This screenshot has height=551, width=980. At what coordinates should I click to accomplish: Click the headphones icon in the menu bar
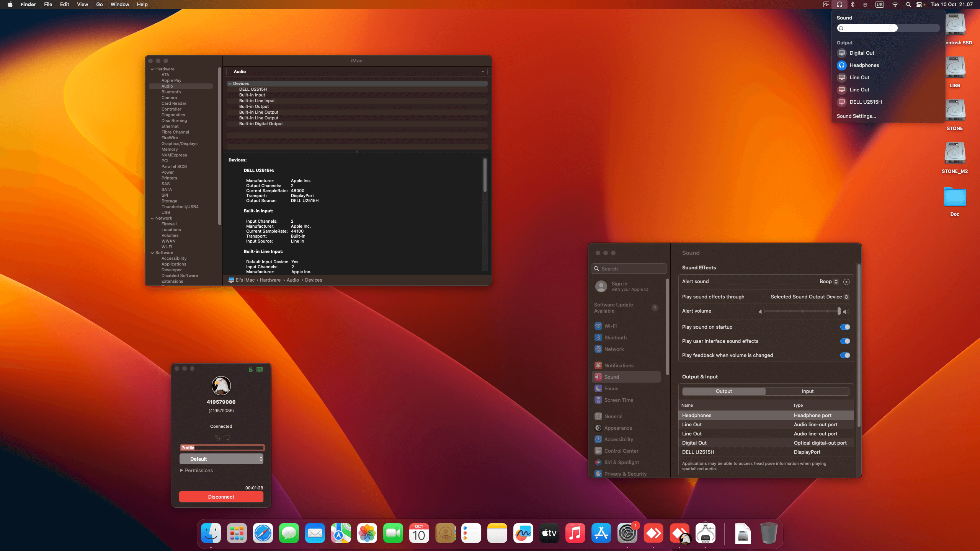click(x=840, y=5)
